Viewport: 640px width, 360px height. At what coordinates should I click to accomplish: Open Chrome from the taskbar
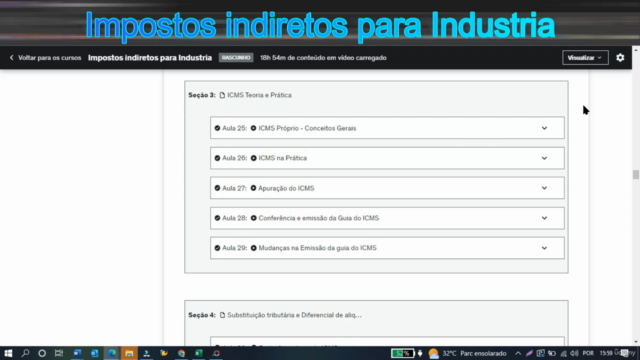pos(181,353)
